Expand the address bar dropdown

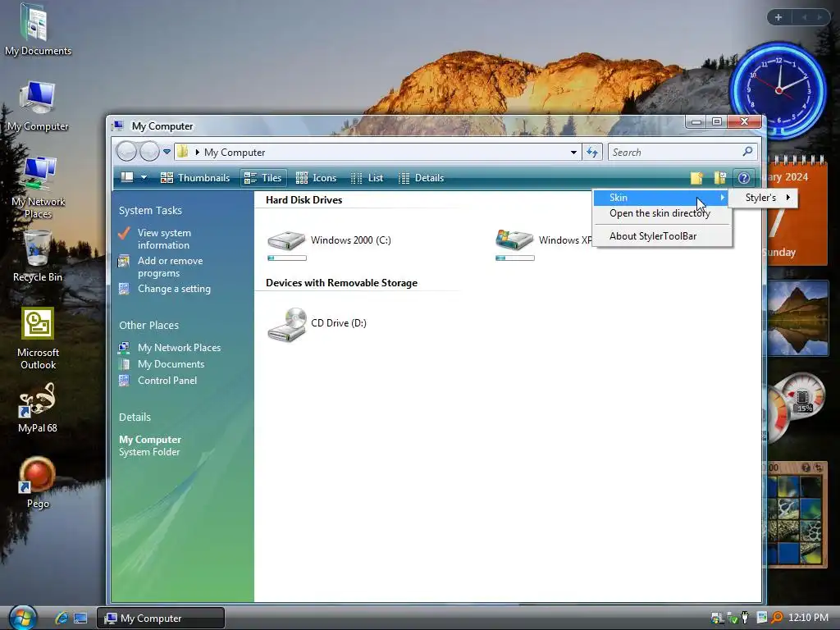573,152
